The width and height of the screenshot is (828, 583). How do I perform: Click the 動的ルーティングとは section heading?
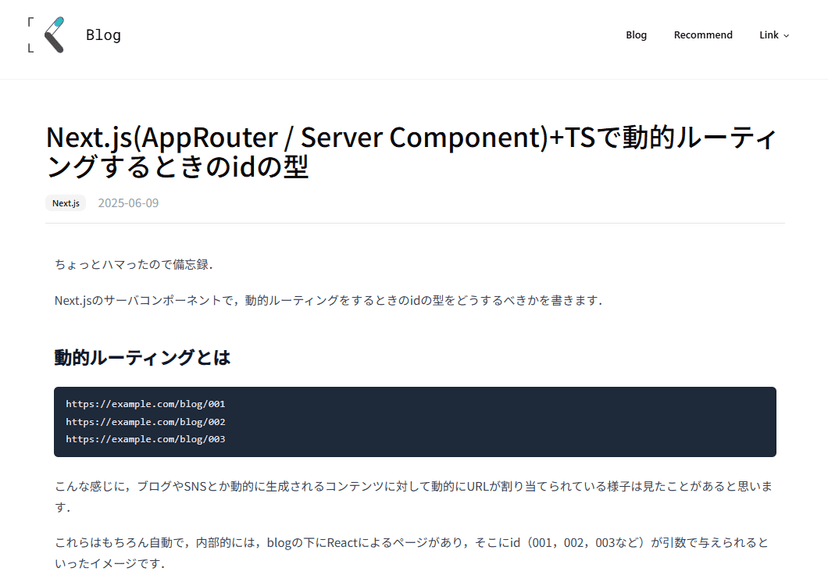tap(142, 357)
